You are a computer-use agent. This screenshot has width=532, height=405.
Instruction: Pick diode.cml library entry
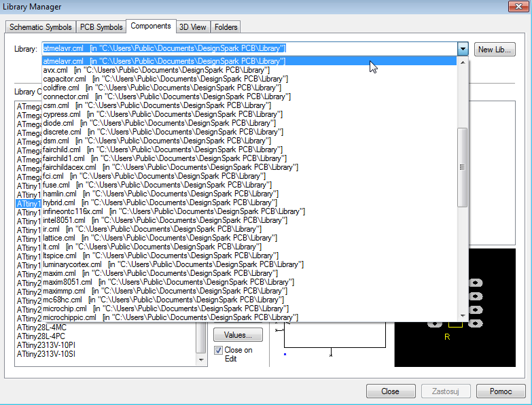[249, 123]
